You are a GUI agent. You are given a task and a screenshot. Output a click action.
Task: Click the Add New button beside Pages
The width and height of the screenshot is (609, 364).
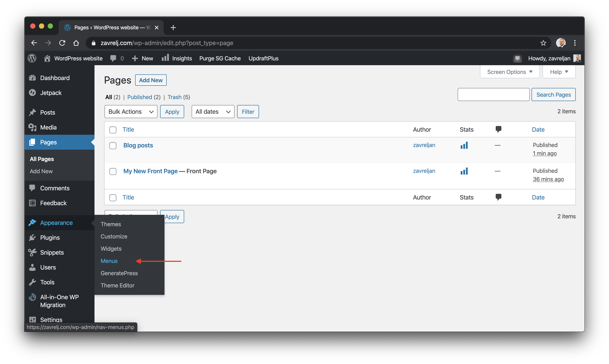point(150,80)
